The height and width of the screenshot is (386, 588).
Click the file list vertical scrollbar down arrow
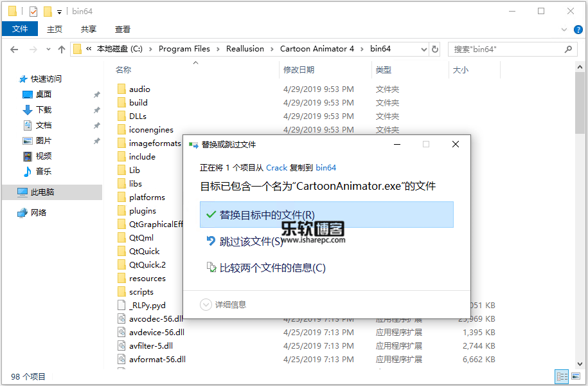[x=580, y=364]
